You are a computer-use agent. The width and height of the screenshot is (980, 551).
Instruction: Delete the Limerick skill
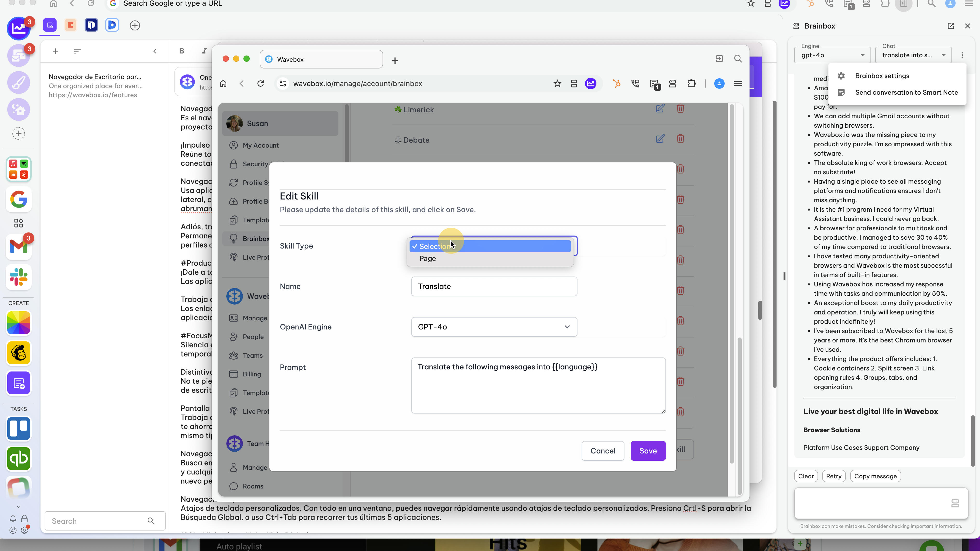[x=680, y=108]
